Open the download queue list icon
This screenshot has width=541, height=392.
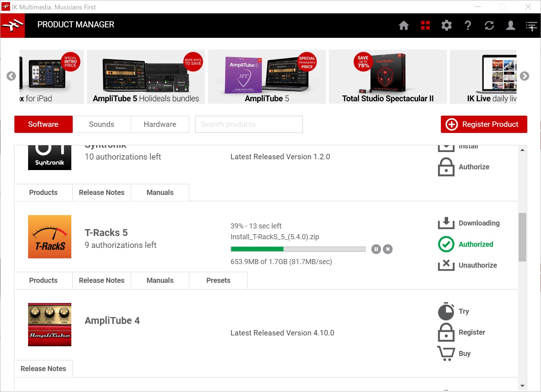pyautogui.click(x=532, y=26)
